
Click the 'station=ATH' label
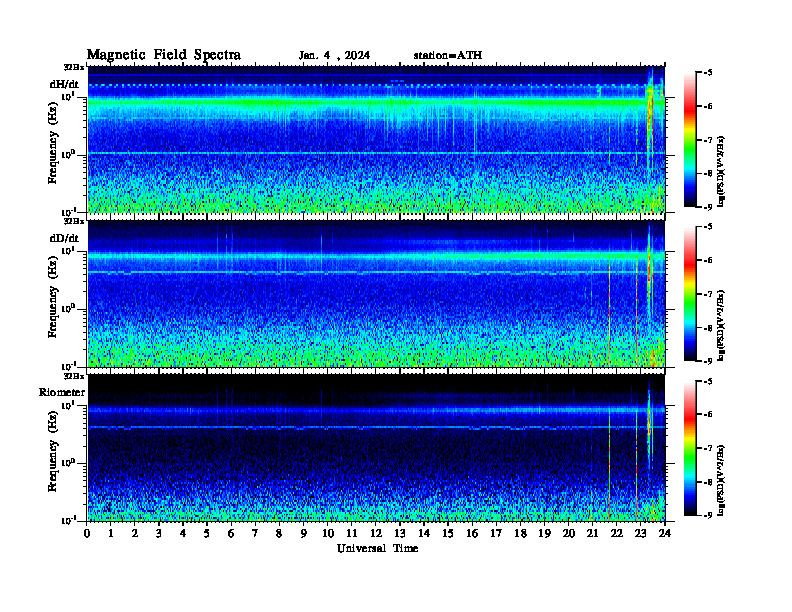[x=448, y=56]
